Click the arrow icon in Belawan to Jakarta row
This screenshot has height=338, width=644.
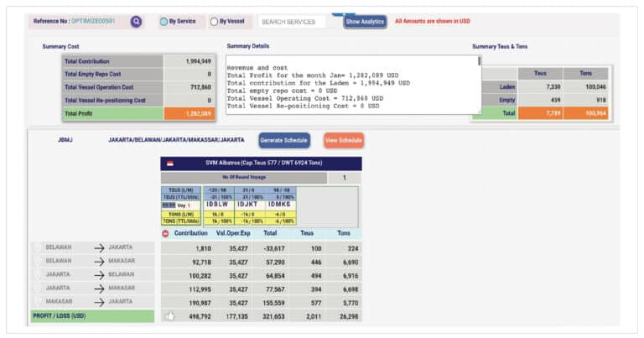point(99,247)
